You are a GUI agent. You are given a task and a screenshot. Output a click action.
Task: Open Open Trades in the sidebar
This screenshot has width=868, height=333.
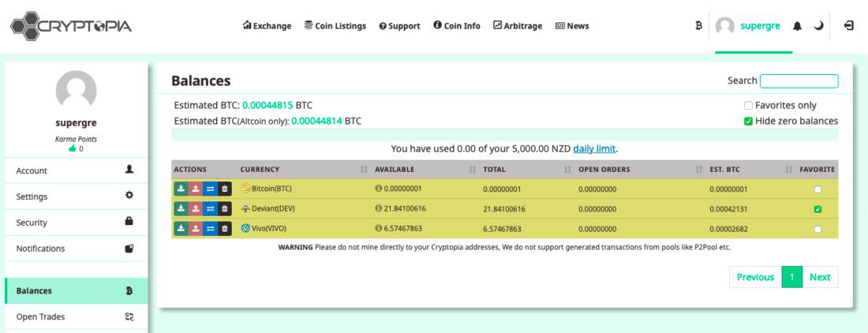[77, 316]
